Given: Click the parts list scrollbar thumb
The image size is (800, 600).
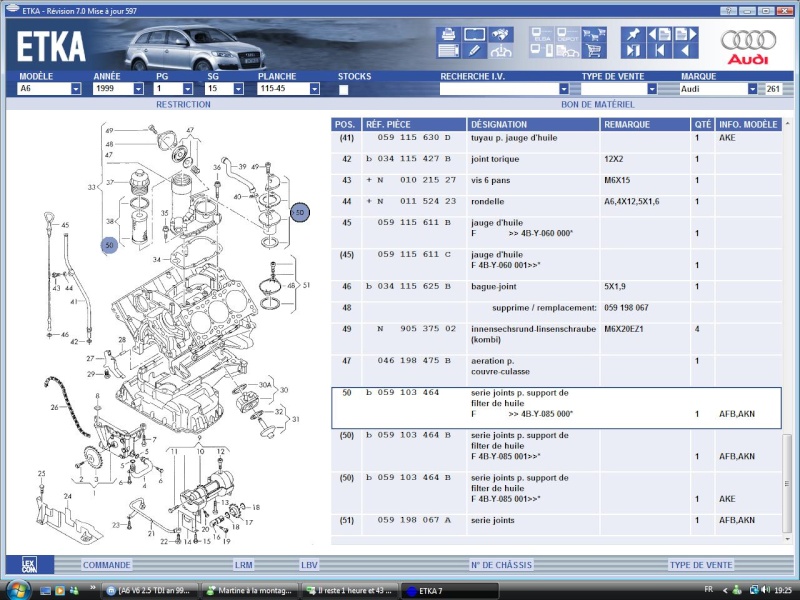Looking at the screenshot, I should click(x=787, y=483).
